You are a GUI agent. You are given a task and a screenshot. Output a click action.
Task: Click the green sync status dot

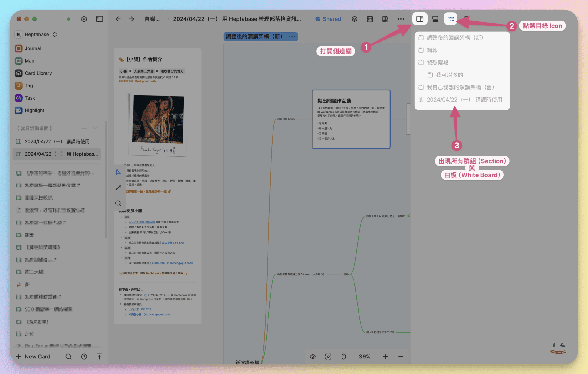68,19
